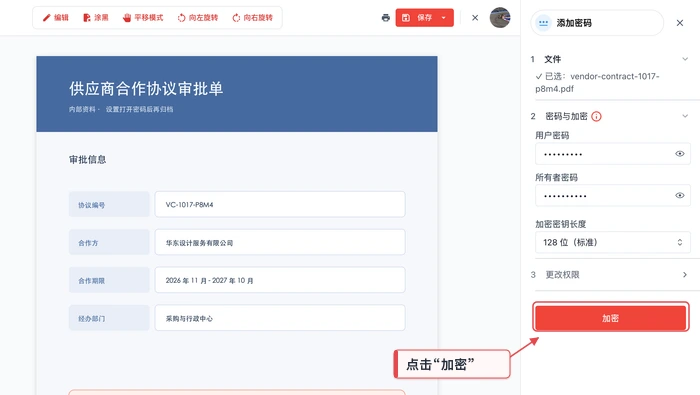Focus the 所有者密码 input field
700x395 pixels.
pos(612,195)
